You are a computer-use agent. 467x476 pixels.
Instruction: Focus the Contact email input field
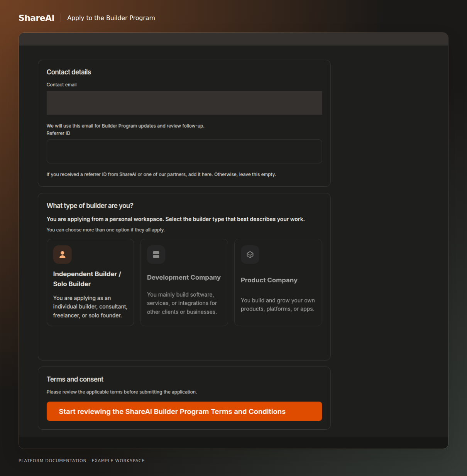coord(184,103)
